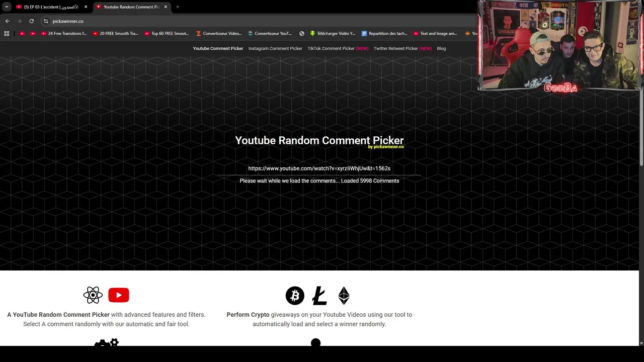The height and width of the screenshot is (362, 644).
Task: Open the Convertisseur Video bookmark
Action: click(x=219, y=34)
